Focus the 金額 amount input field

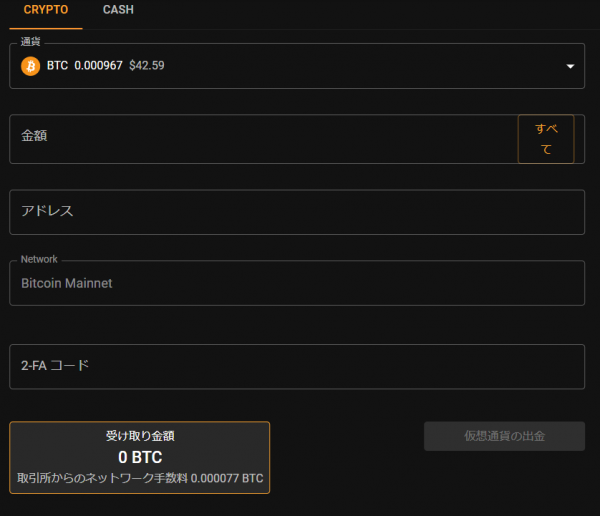click(x=263, y=139)
